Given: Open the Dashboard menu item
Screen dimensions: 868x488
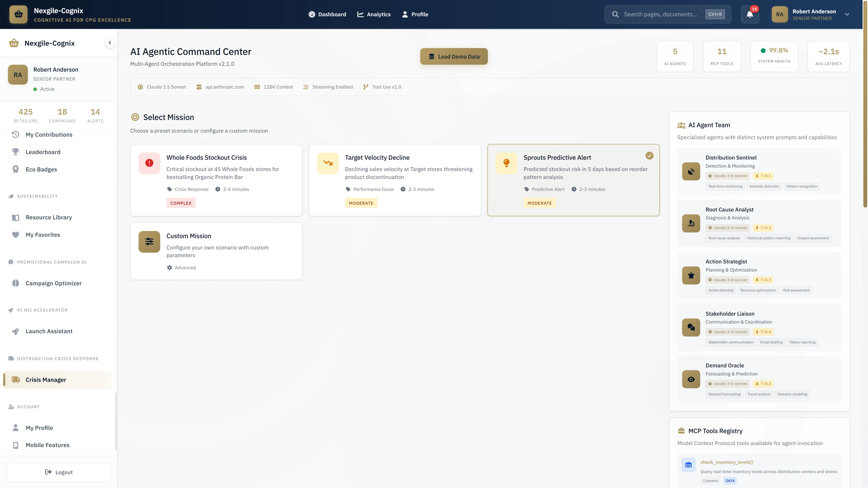Looking at the screenshot, I should [x=327, y=14].
